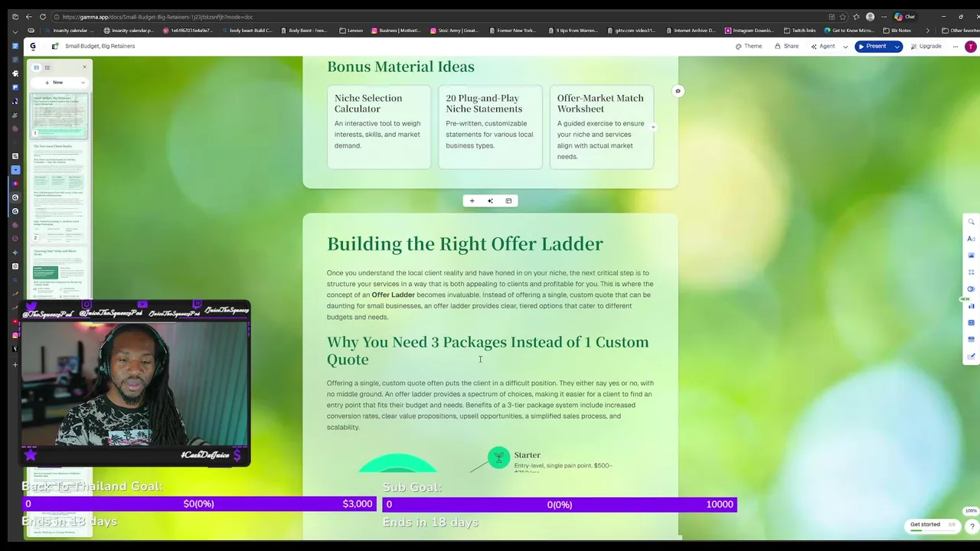Open the browser split screen icon
980x551 pixels.
[831, 17]
